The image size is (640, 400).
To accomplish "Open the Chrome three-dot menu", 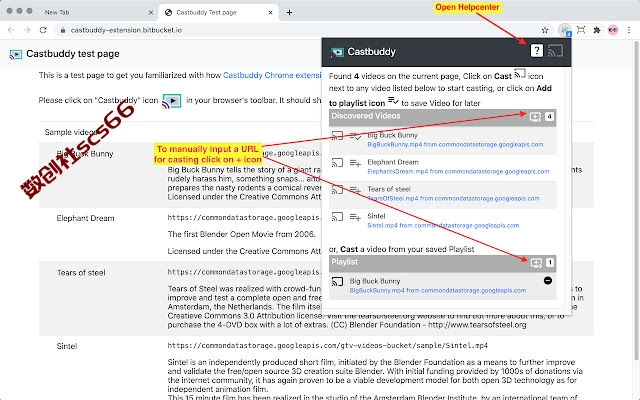I will [629, 30].
